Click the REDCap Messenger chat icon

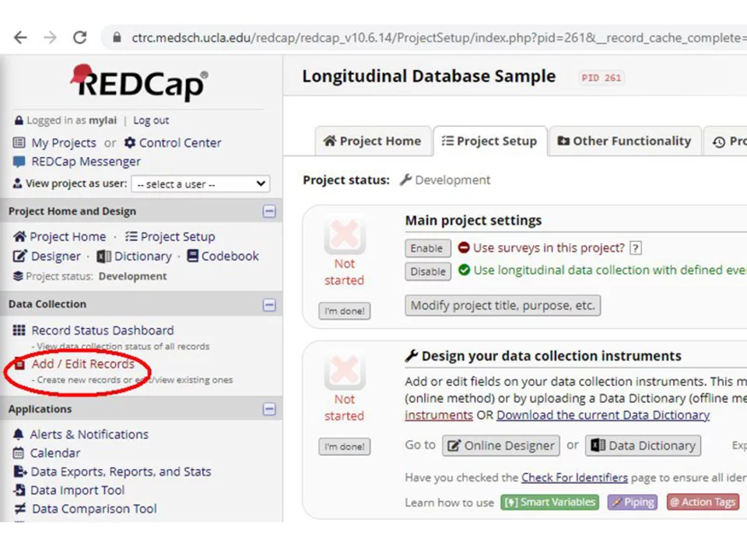point(19,162)
